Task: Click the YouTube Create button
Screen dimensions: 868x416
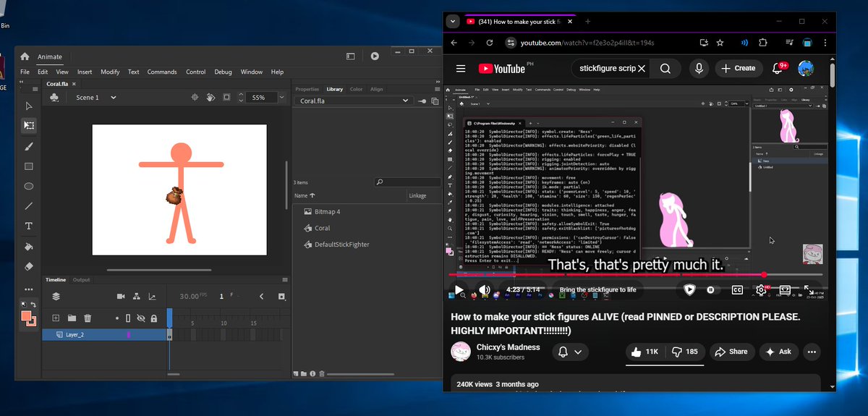Action: click(738, 68)
